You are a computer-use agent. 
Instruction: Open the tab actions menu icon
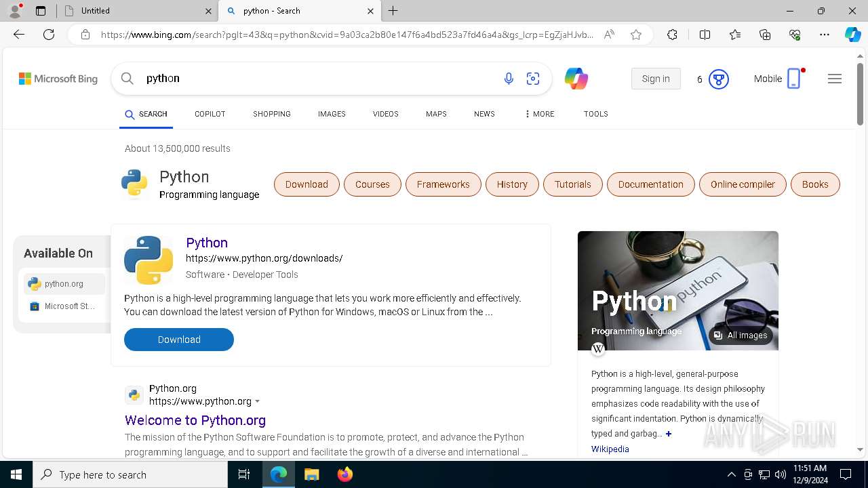(40, 11)
